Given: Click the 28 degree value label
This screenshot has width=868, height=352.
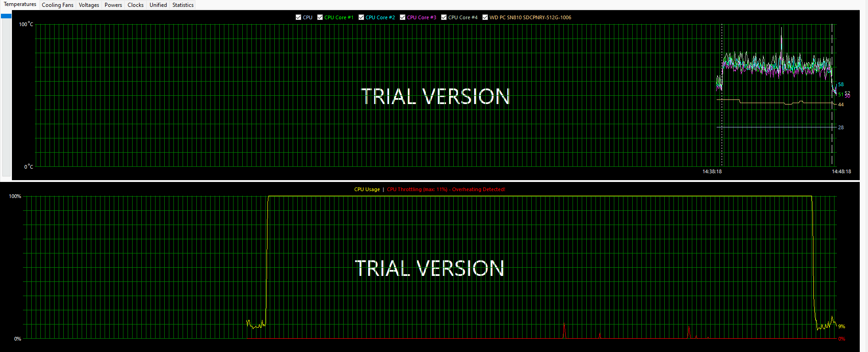Looking at the screenshot, I should tap(841, 127).
